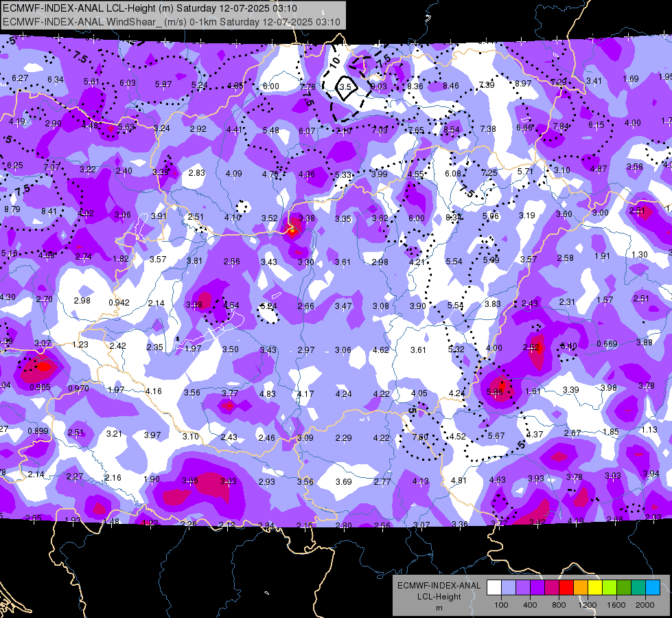Click the wind shear value 8.79
This screenshot has width=672, height=618.
click(12, 209)
